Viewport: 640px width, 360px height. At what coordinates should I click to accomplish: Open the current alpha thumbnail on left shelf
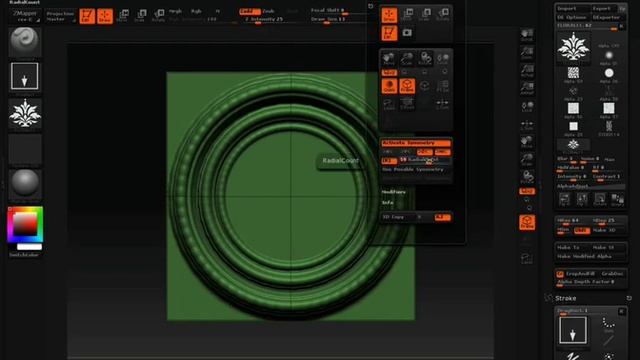[25, 113]
